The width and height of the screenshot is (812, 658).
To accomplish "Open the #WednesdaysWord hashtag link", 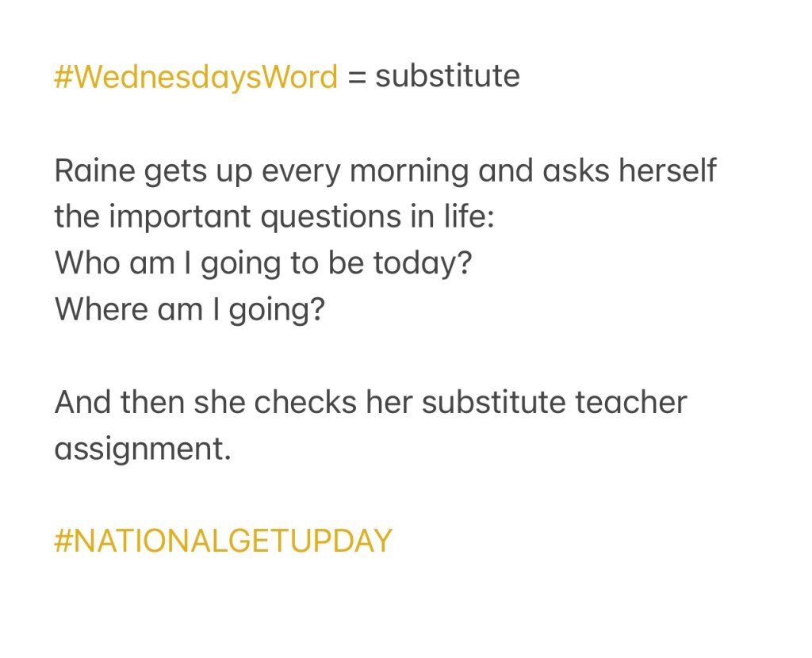I will tap(196, 77).
